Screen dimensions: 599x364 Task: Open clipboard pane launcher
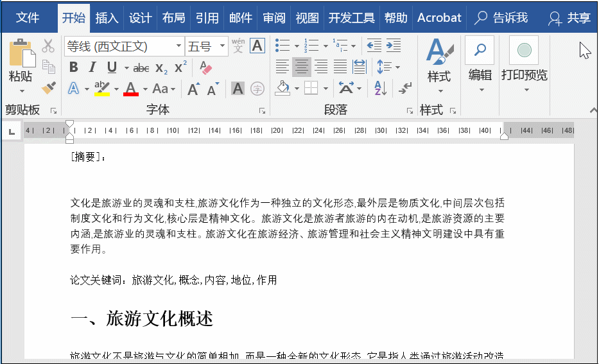[53, 111]
